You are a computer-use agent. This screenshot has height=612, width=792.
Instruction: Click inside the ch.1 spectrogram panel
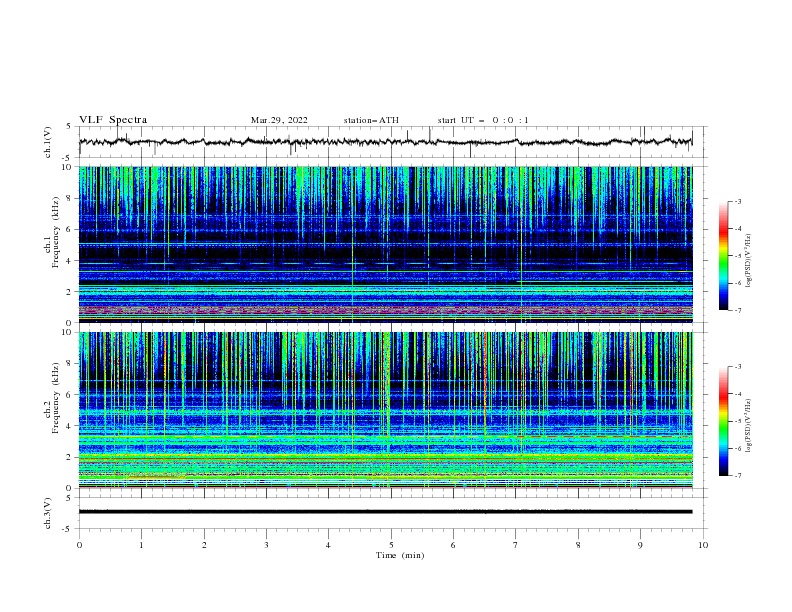tap(385, 244)
